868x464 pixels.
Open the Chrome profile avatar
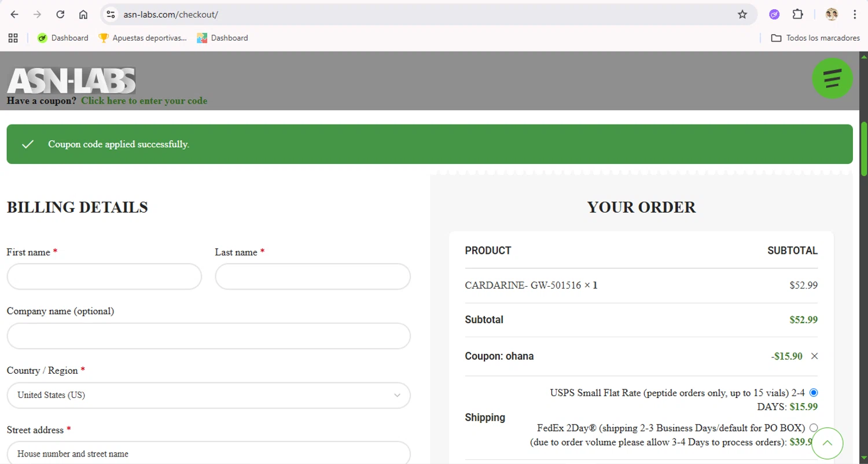coord(832,14)
